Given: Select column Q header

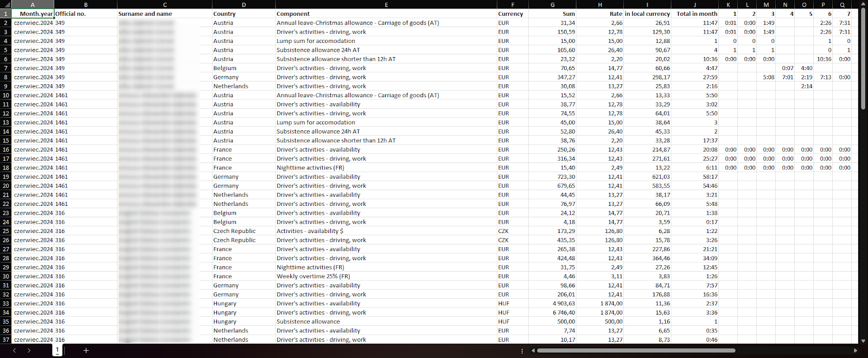Looking at the screenshot, I should tap(842, 4).
